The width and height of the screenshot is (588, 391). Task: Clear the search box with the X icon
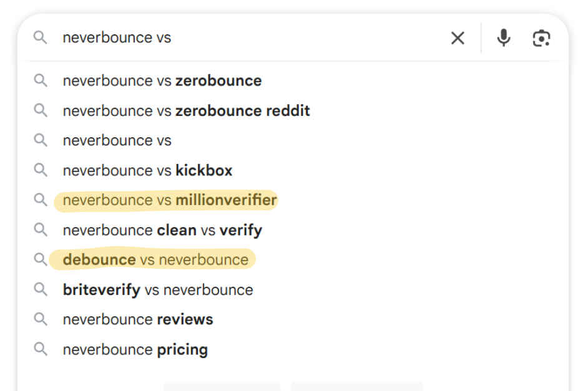pyautogui.click(x=458, y=38)
